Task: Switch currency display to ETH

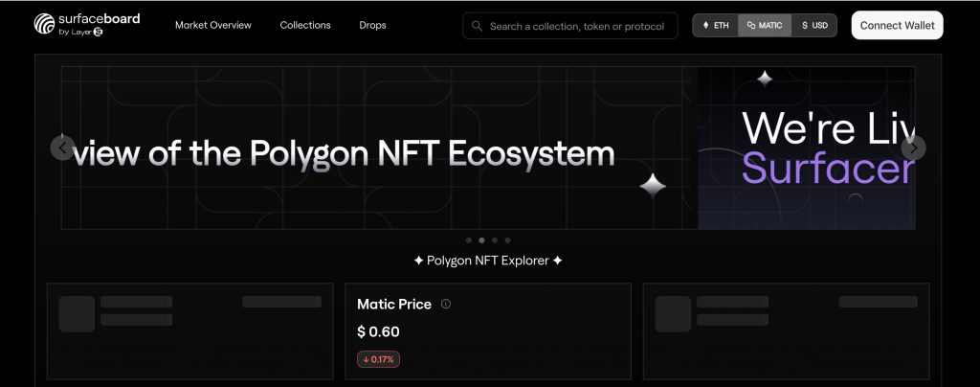Action: pyautogui.click(x=716, y=26)
